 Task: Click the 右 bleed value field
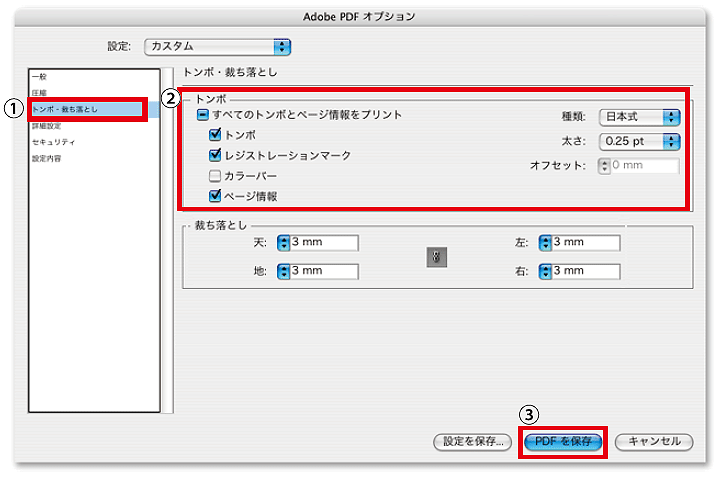point(586,272)
